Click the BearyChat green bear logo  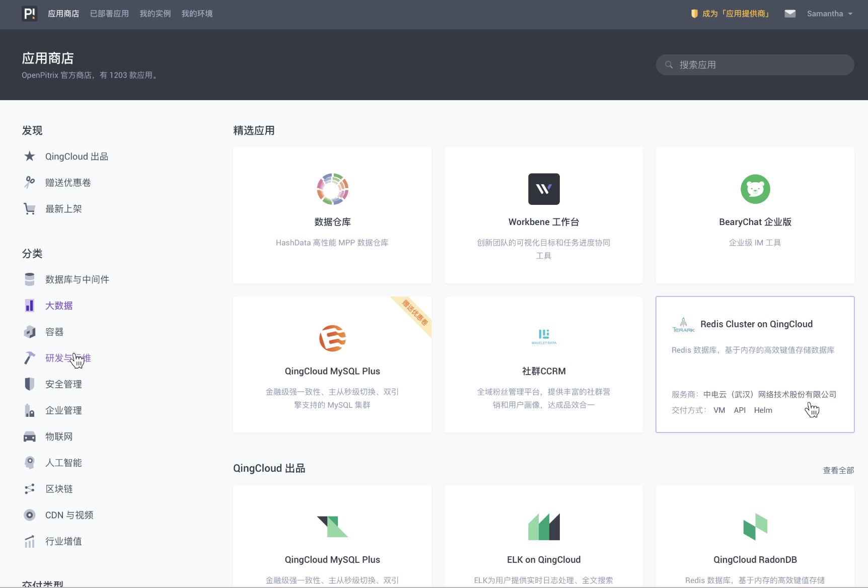pyautogui.click(x=755, y=189)
